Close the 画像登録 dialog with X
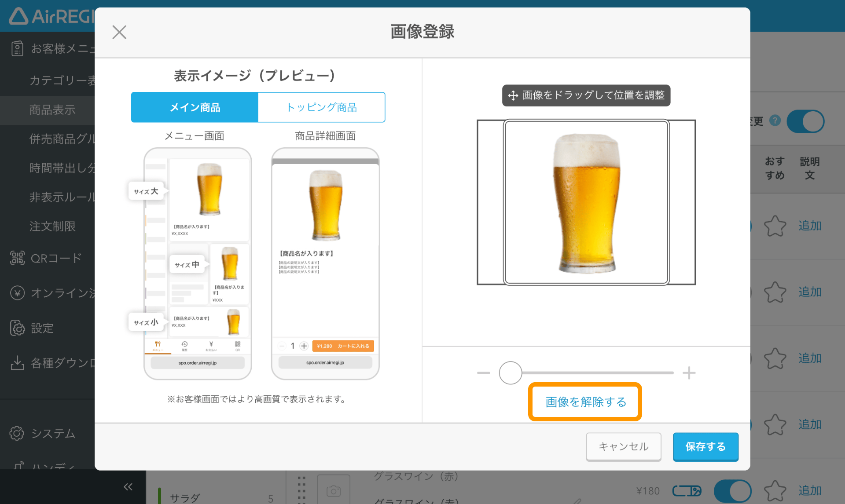845x504 pixels. pos(119,32)
